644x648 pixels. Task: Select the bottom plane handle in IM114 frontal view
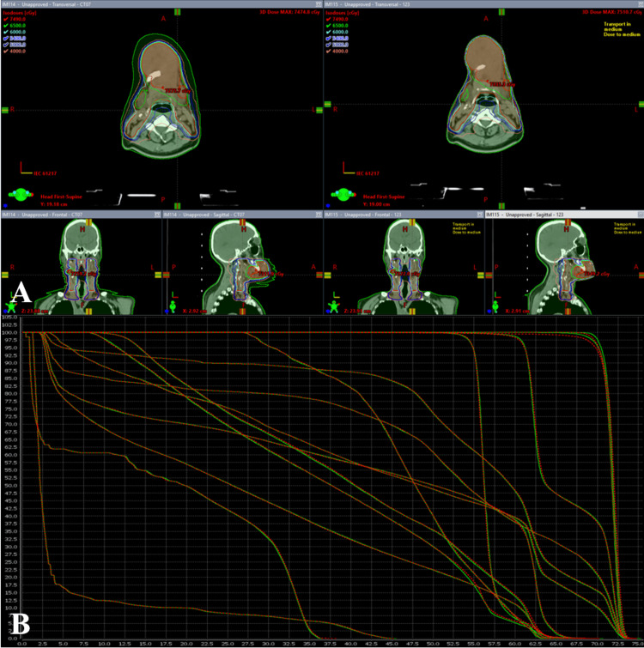point(88,312)
